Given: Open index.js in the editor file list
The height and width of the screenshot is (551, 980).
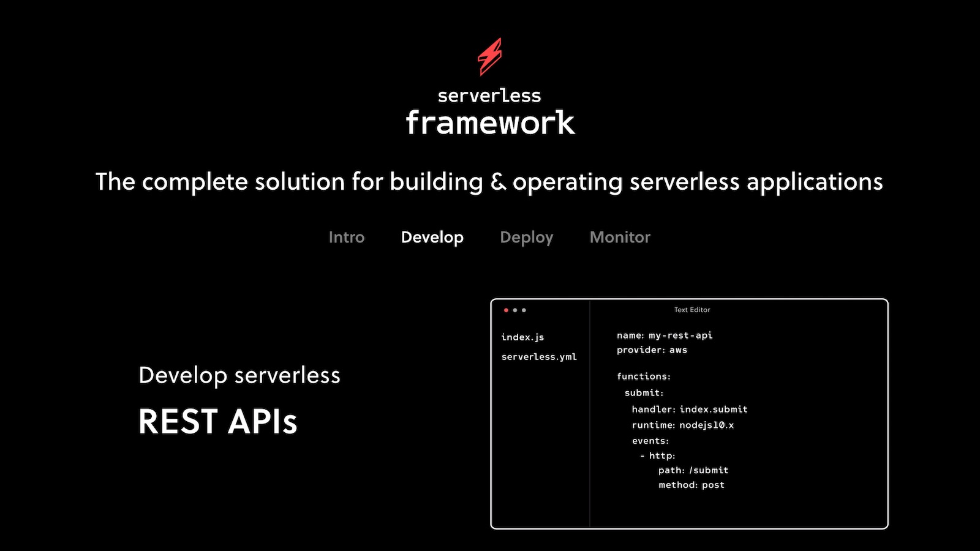Looking at the screenshot, I should point(522,337).
